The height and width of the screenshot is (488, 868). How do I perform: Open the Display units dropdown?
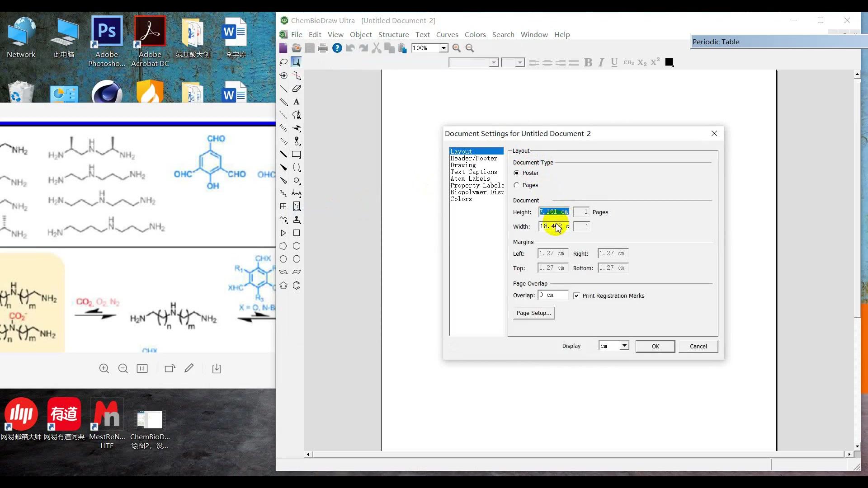point(624,345)
